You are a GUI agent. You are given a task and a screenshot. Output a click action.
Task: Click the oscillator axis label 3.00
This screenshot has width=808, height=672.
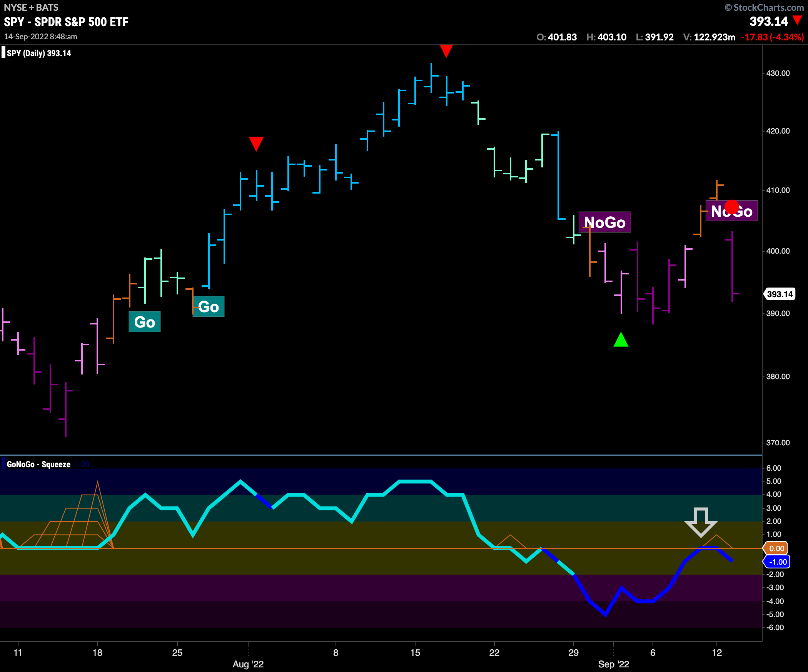(x=774, y=508)
